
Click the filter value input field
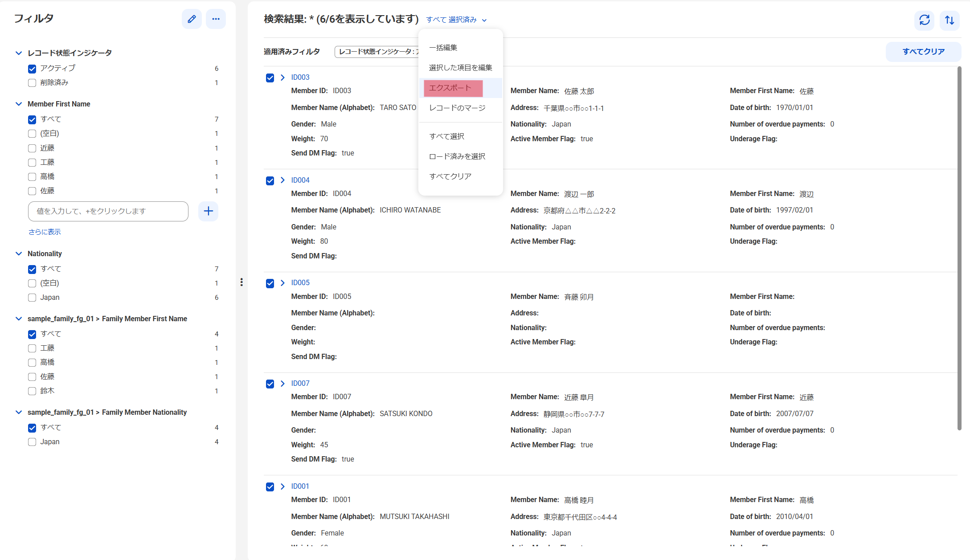108,211
